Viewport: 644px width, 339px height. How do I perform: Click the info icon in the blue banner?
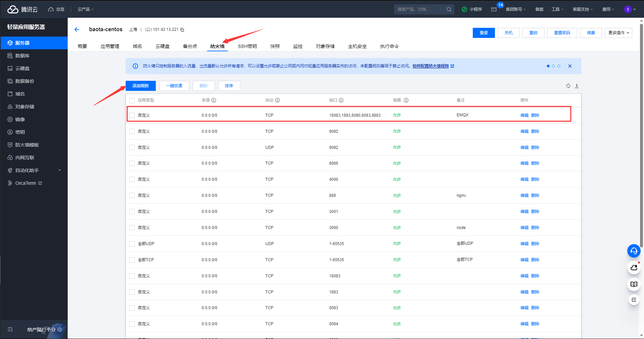point(135,66)
